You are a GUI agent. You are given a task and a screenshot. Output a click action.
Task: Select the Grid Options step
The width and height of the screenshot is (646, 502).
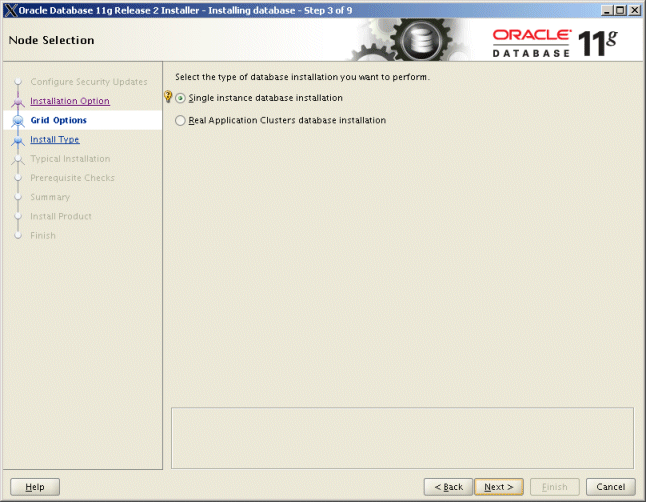tap(59, 120)
